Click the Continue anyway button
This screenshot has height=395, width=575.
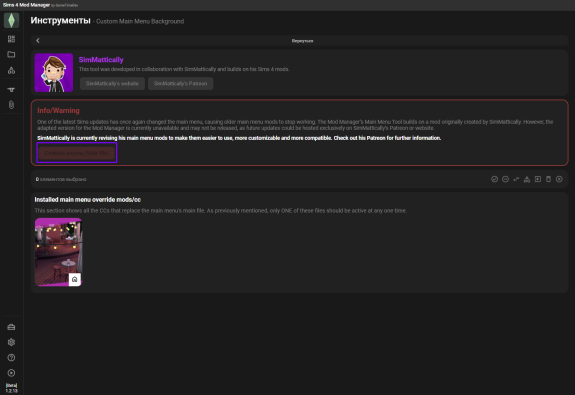click(x=77, y=153)
